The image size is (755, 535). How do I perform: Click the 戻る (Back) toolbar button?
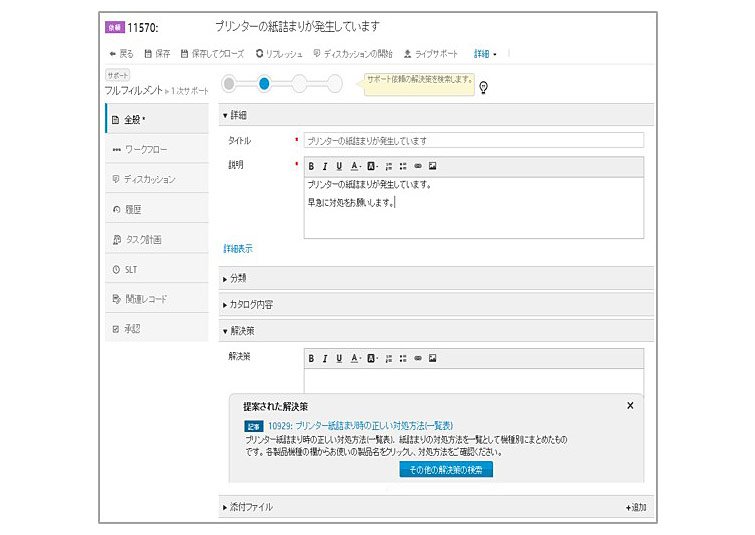coord(121,53)
